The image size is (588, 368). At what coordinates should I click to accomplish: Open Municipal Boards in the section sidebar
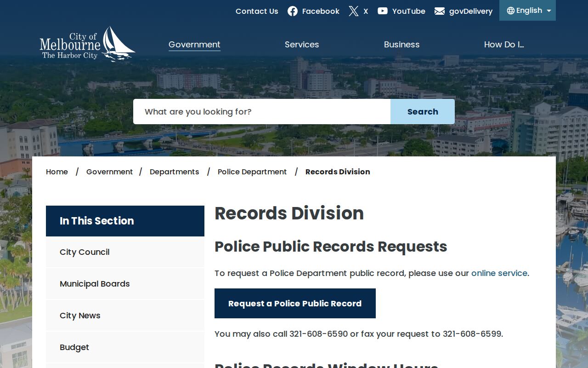(x=125, y=284)
